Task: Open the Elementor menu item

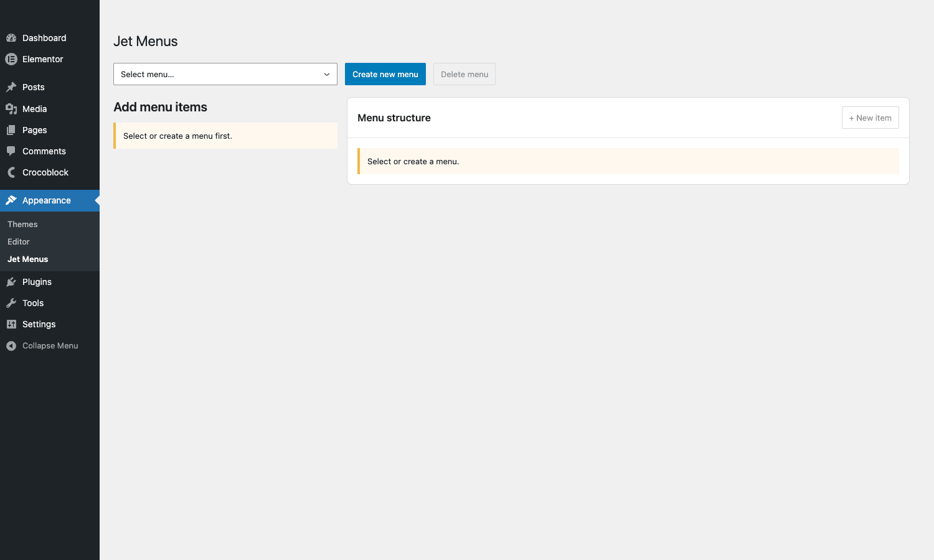Action: coord(50,59)
